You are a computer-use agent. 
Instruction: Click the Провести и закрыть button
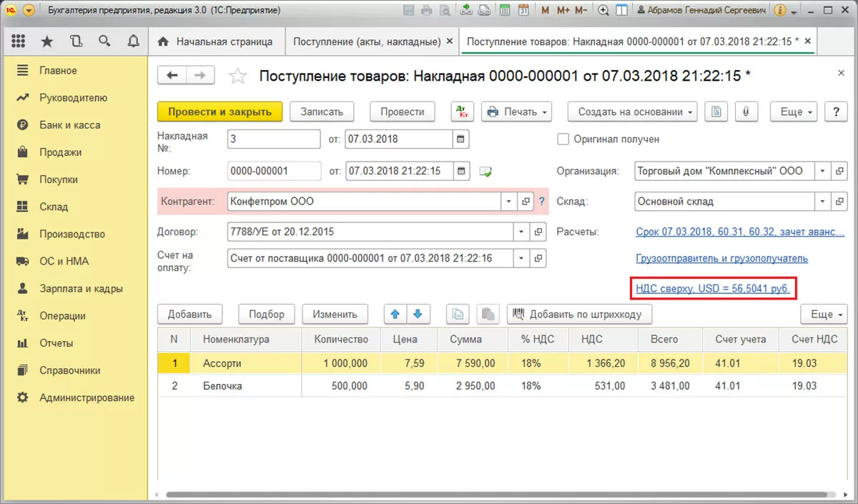click(220, 112)
